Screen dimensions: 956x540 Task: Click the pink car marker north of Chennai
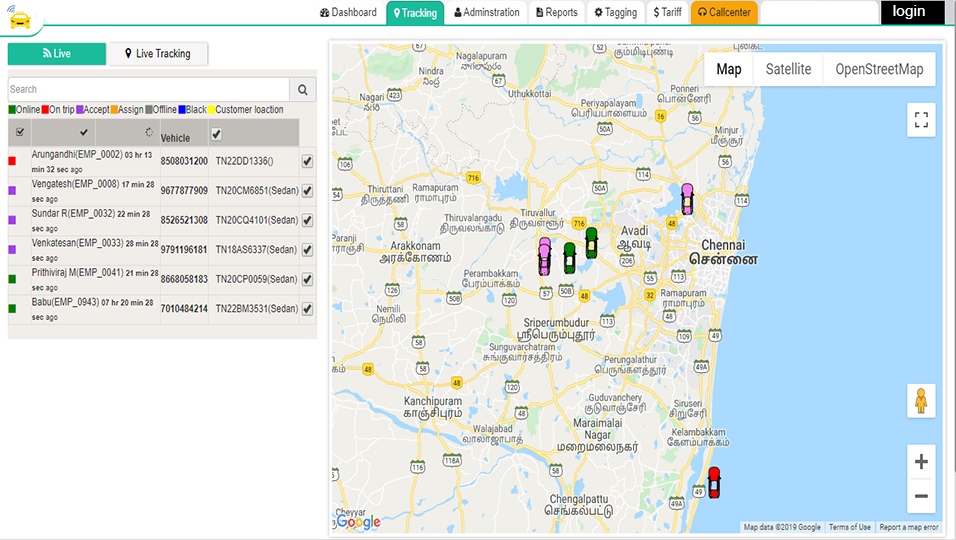click(x=687, y=199)
